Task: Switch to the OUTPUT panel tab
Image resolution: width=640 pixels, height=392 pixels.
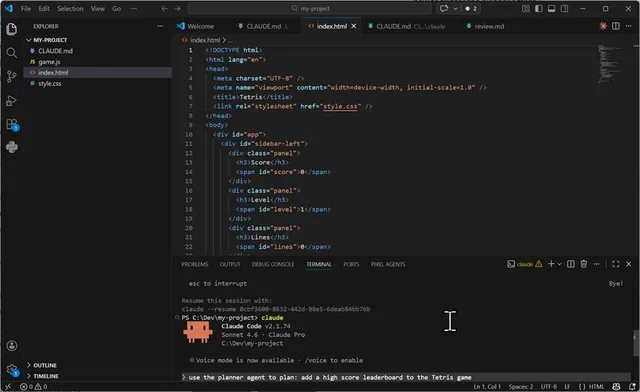Action: pyautogui.click(x=230, y=264)
